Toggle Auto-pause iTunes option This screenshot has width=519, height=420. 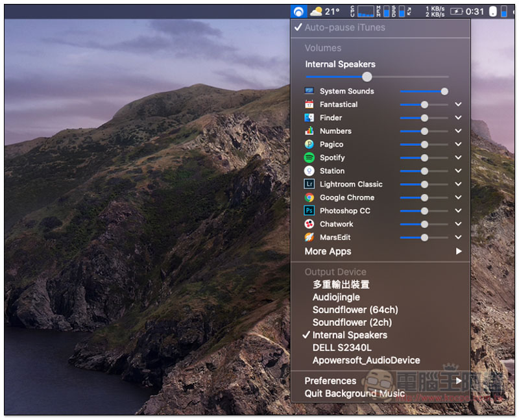click(344, 28)
